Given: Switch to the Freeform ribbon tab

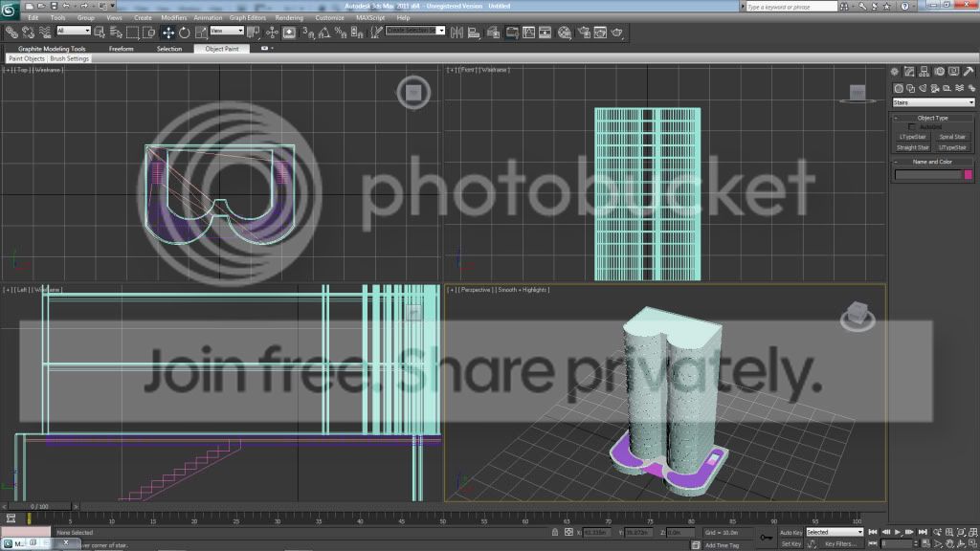Looking at the screenshot, I should (122, 49).
